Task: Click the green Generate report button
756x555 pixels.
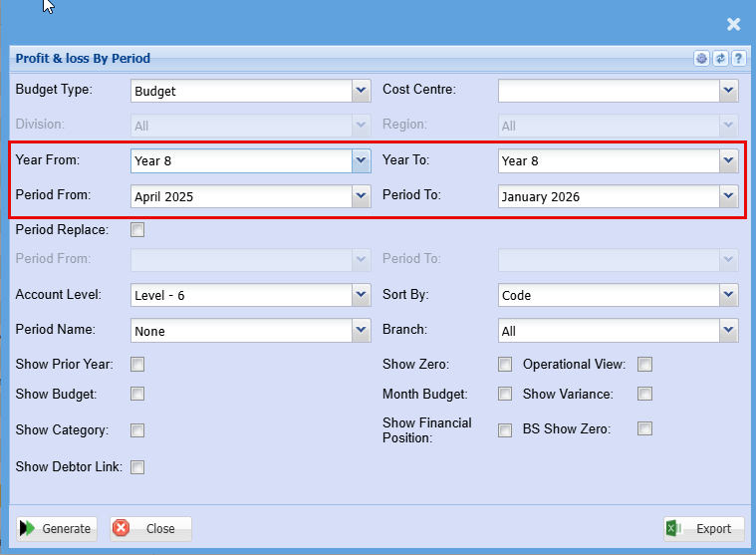Action: (56, 529)
